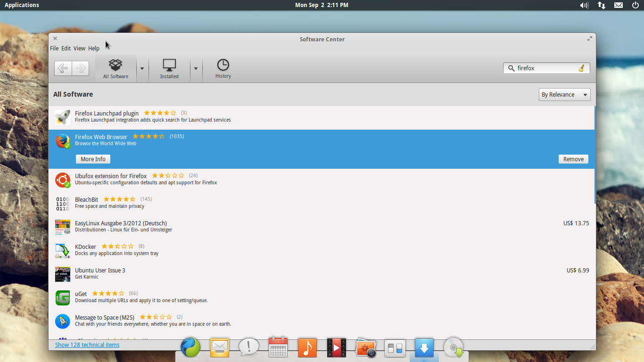Open the network indicator
644x362 pixels.
tap(602, 5)
